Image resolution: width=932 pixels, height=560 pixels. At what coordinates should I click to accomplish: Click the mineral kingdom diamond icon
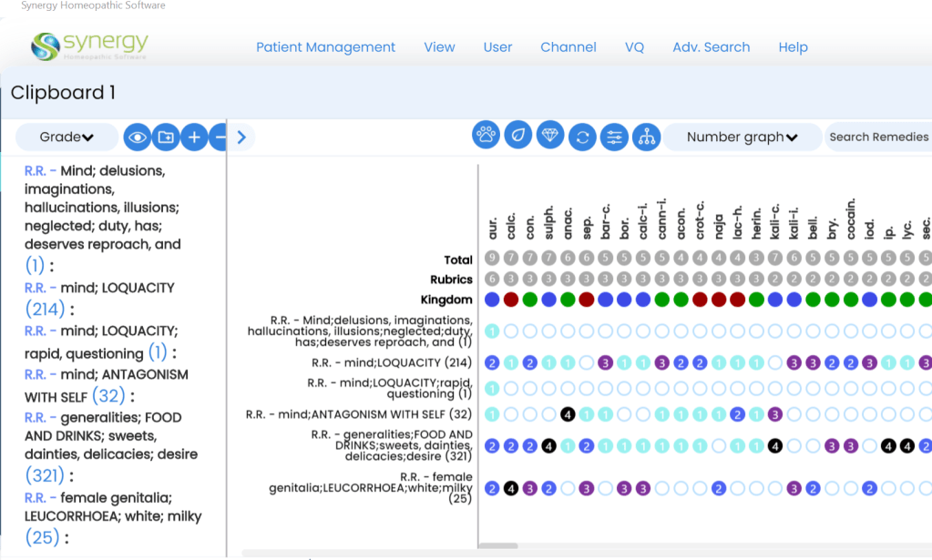click(x=550, y=136)
